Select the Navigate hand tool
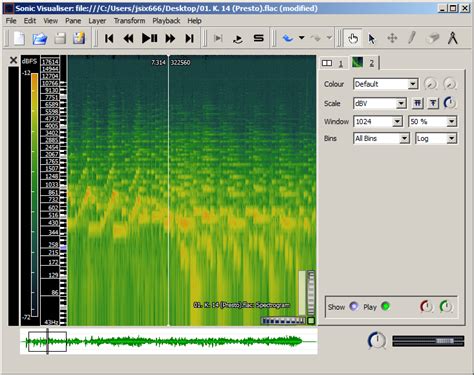The image size is (474, 375). tap(353, 38)
